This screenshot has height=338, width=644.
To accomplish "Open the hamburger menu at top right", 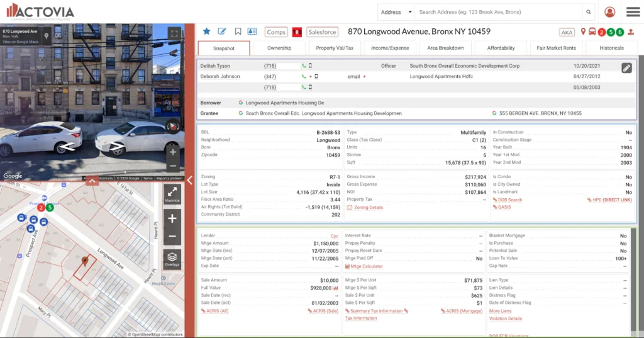I will tap(633, 12).
